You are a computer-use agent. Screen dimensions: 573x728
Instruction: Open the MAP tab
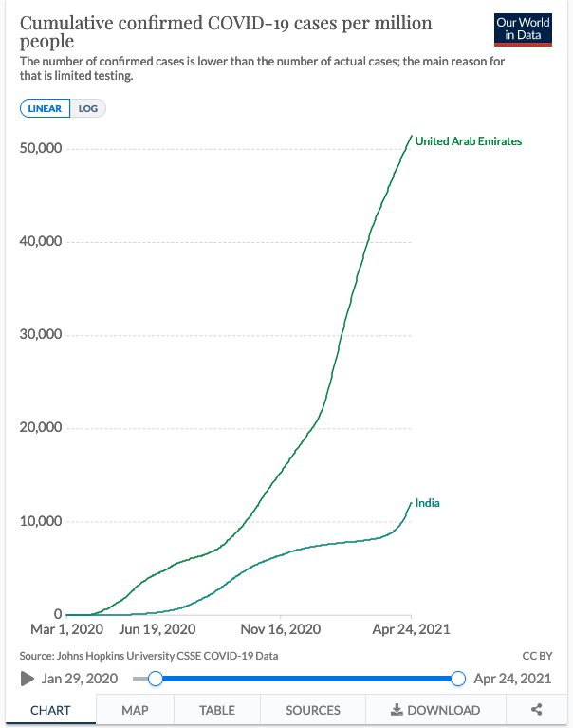[x=135, y=710]
